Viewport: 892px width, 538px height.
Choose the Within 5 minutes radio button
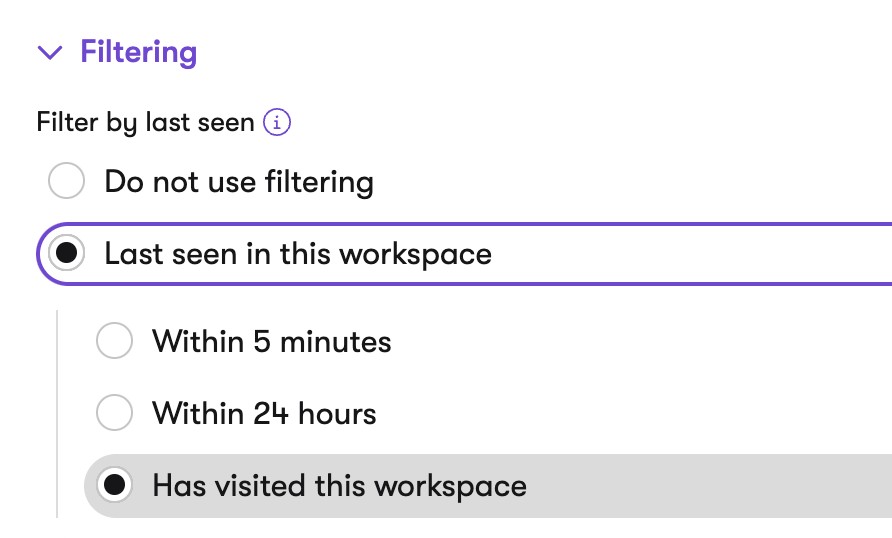coord(114,341)
